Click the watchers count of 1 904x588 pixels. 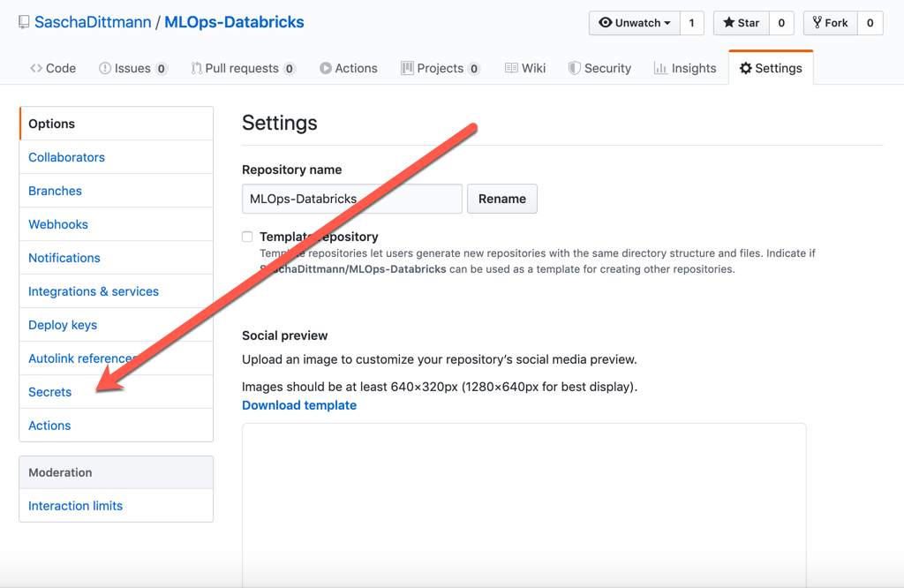coord(692,23)
